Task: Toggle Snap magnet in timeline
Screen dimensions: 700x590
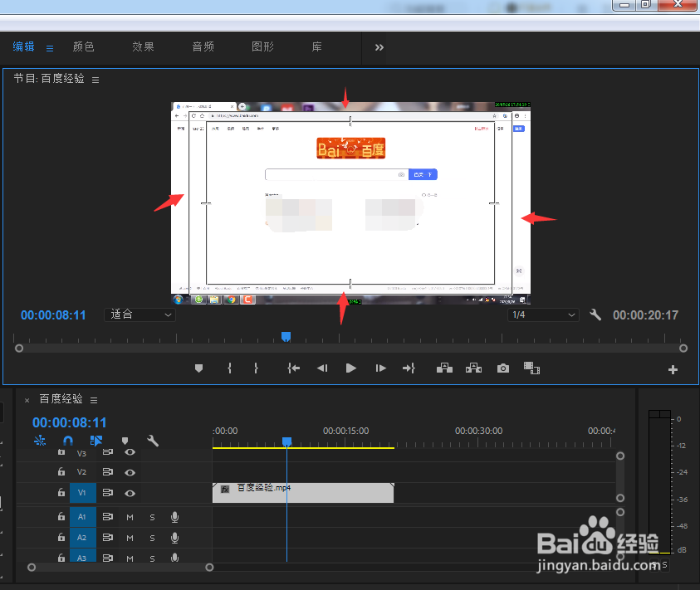Action: [68, 441]
